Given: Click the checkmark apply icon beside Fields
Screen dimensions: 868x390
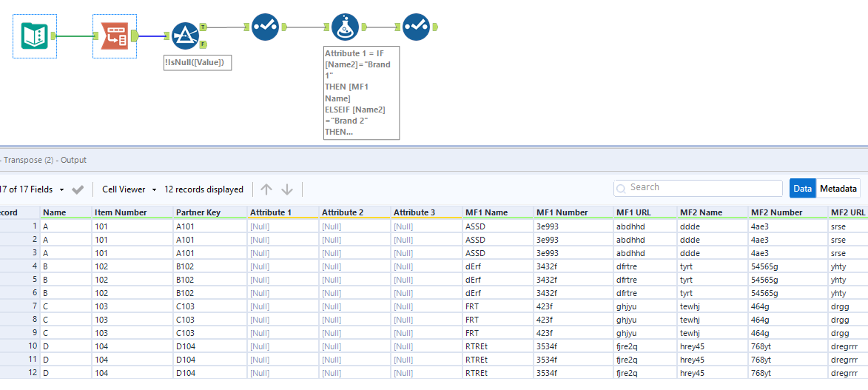Looking at the screenshot, I should pos(78,189).
